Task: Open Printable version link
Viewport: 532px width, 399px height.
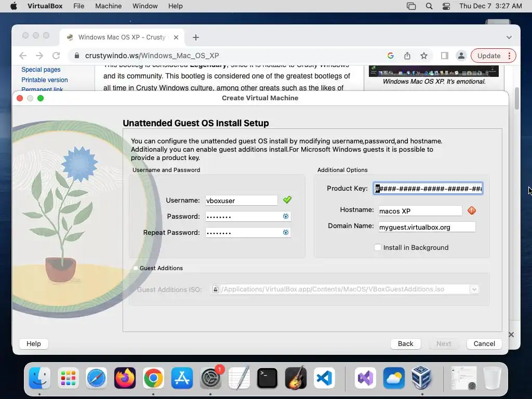Action: click(45, 79)
